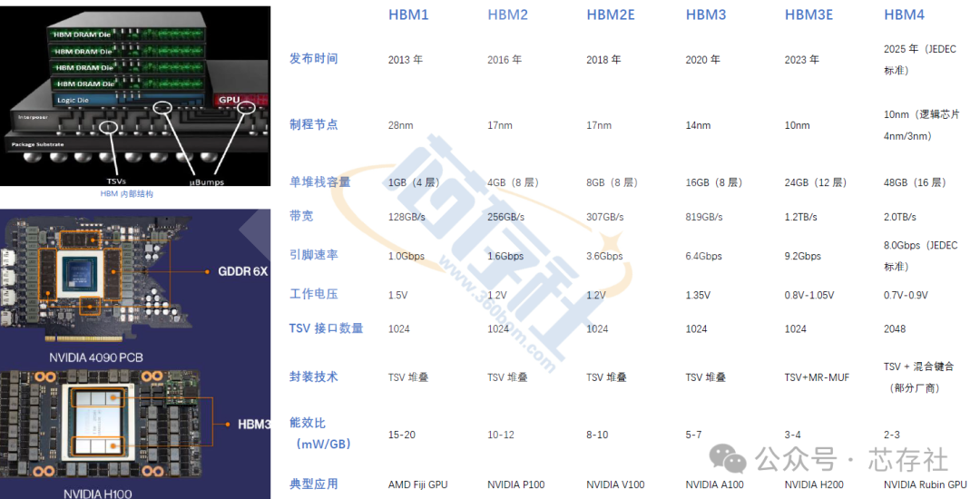Screen dimensions: 980x499
Task: Select the 引脚速率 row label
Action: coord(313,255)
